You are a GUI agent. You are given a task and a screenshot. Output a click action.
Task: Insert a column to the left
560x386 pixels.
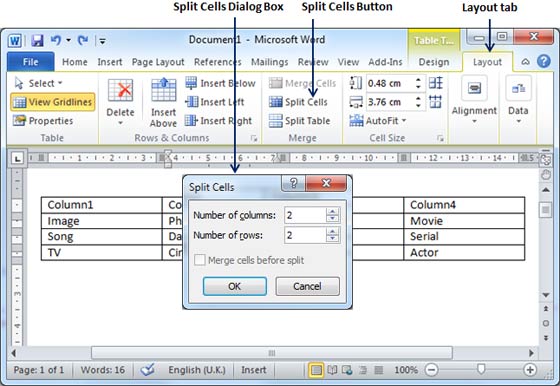(215, 102)
